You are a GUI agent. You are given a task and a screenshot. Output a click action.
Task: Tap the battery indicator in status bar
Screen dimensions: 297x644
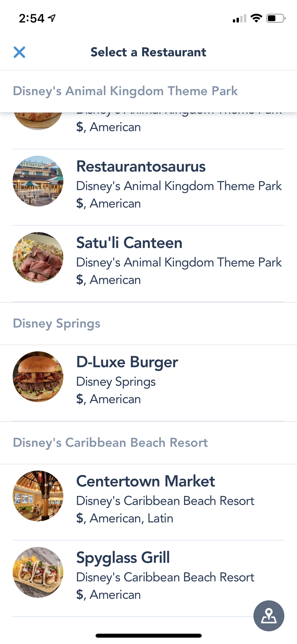(x=276, y=18)
